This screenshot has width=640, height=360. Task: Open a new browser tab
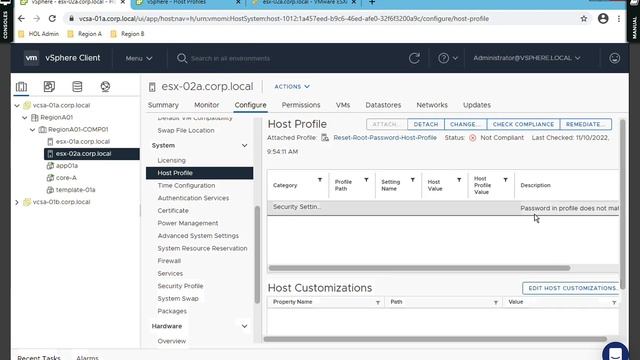372,2
